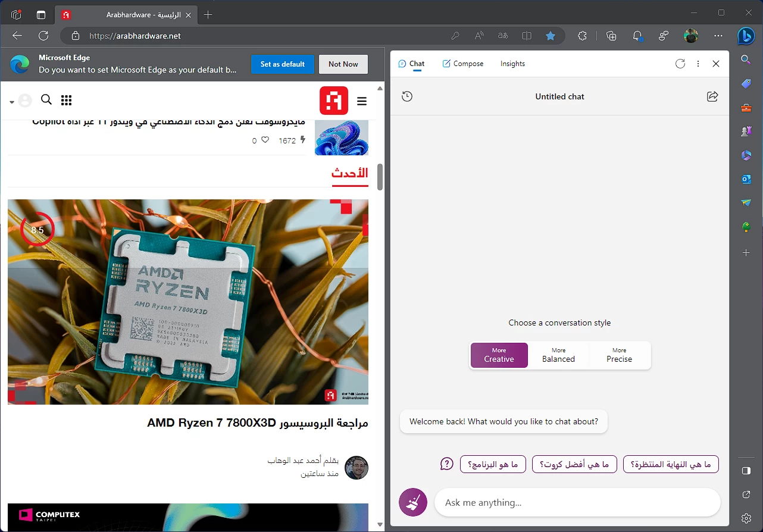Open the Outlook sidebar icon
Screen dimensions: 763x532
coord(746,179)
